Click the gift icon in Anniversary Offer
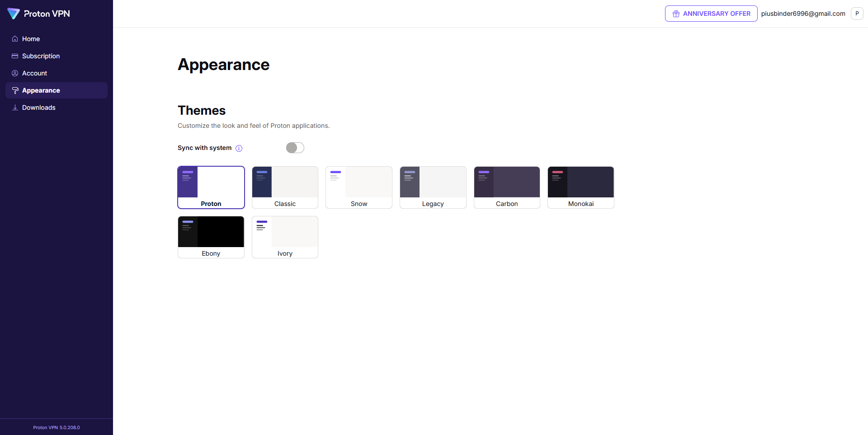This screenshot has width=868, height=435. (x=676, y=14)
